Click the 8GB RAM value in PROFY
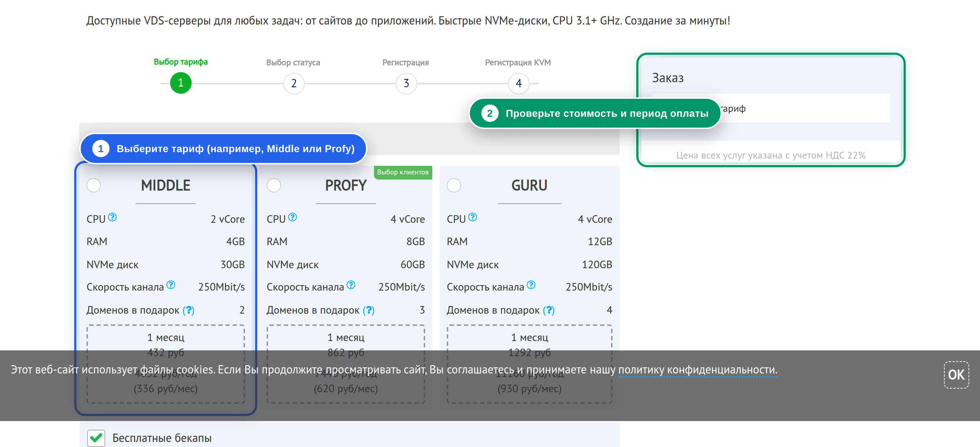The height and width of the screenshot is (447, 980). (x=415, y=242)
